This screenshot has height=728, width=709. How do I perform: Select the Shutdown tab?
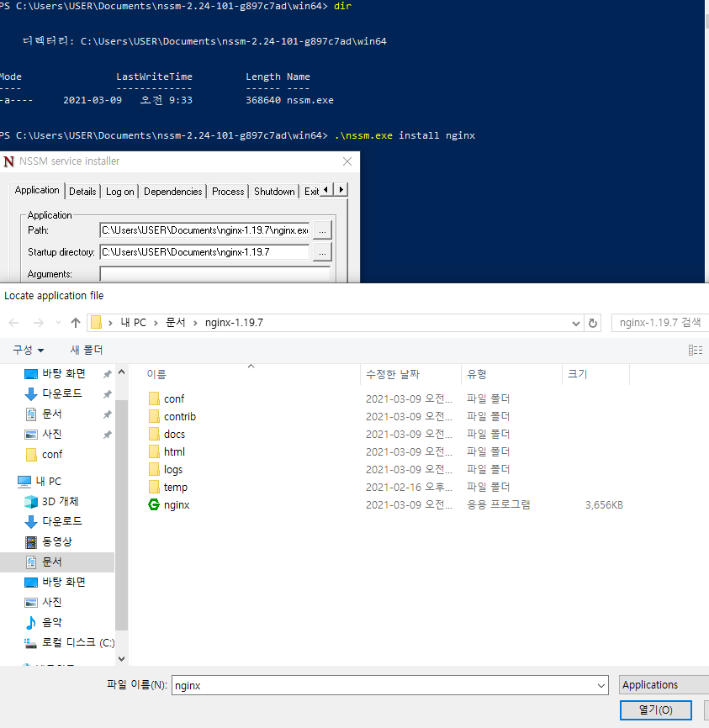click(x=274, y=192)
